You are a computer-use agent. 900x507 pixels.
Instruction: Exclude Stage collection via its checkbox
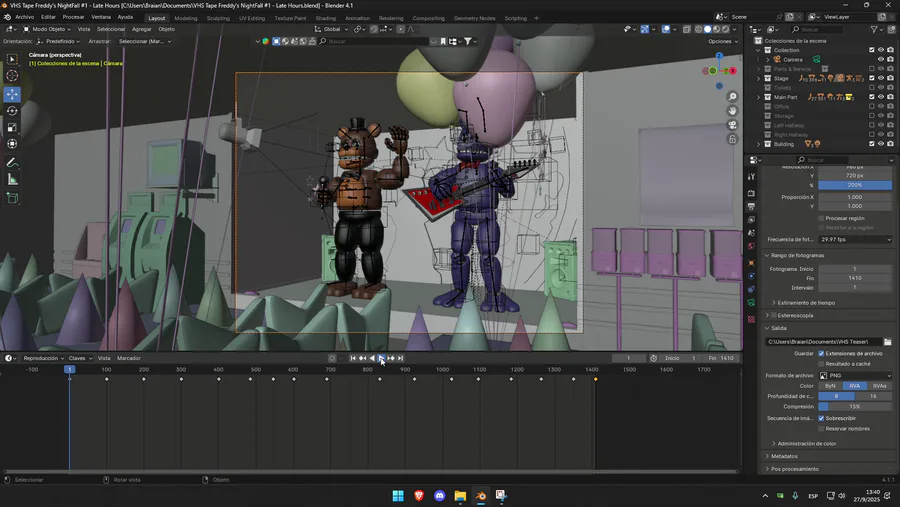click(872, 78)
